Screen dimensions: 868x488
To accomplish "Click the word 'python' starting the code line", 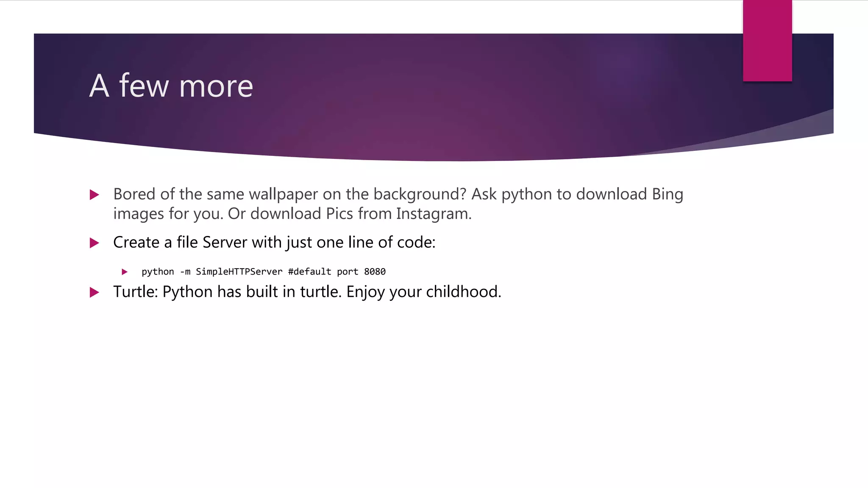I will pyautogui.click(x=158, y=272).
